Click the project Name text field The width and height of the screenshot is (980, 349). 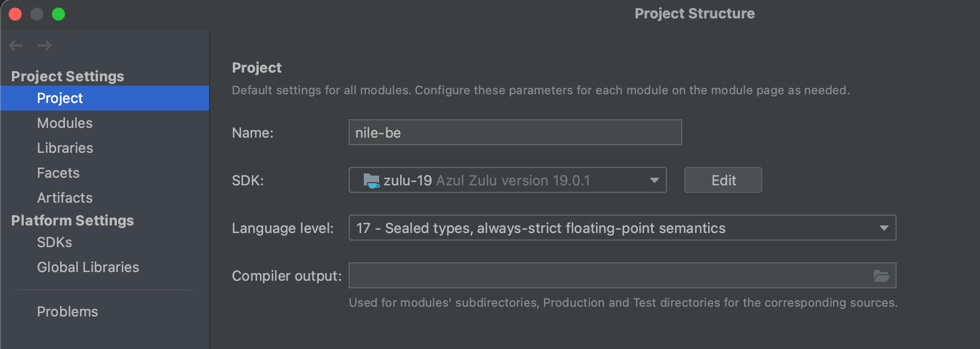515,133
